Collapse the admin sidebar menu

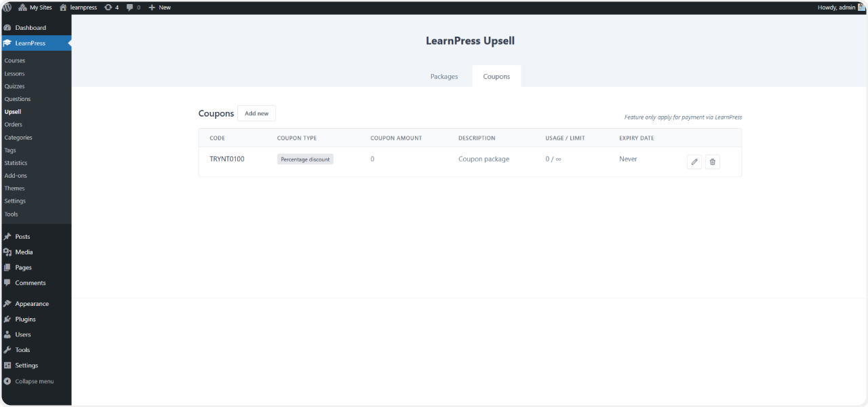pos(27,381)
